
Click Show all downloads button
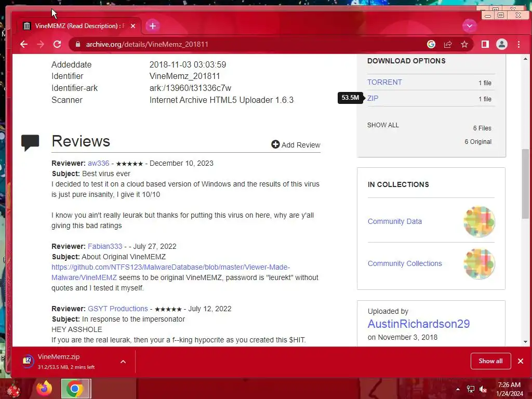[x=490, y=361]
